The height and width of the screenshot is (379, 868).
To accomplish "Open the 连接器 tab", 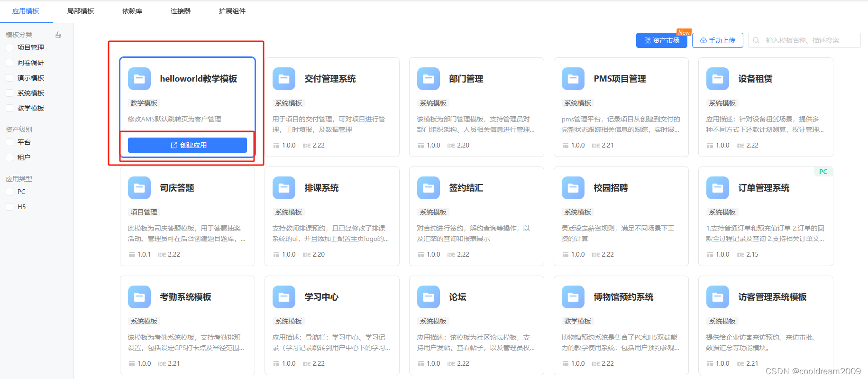I will coord(181,11).
